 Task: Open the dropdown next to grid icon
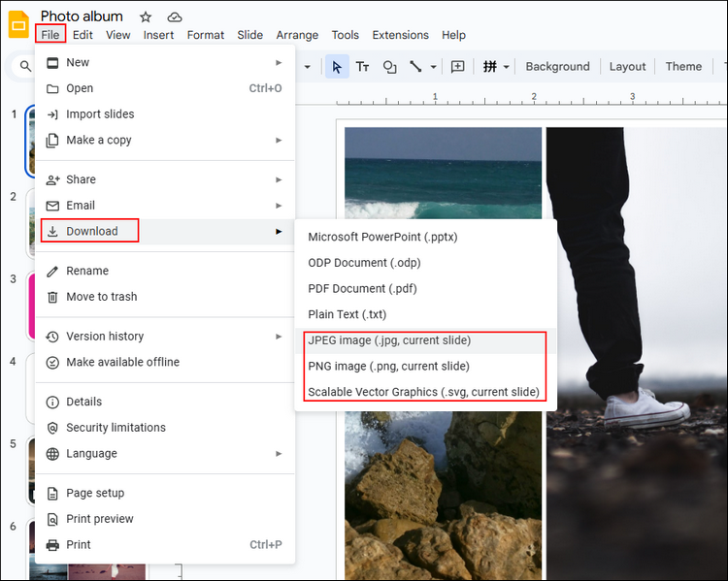click(507, 67)
